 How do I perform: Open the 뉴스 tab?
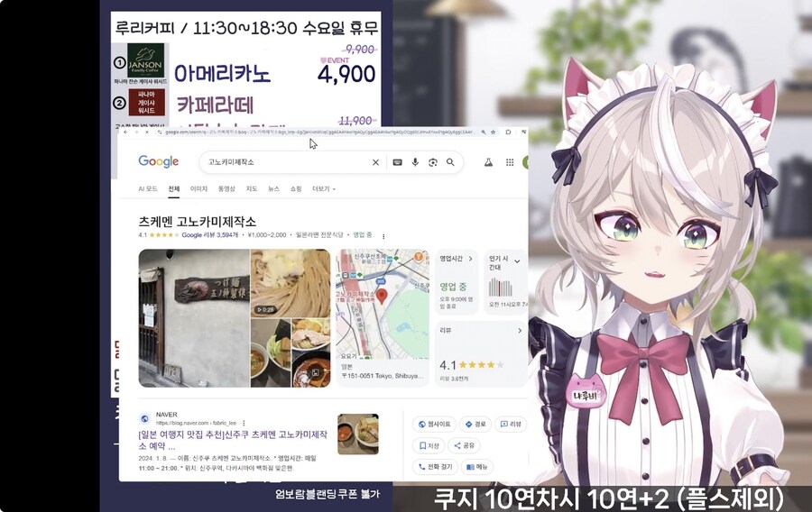point(274,188)
